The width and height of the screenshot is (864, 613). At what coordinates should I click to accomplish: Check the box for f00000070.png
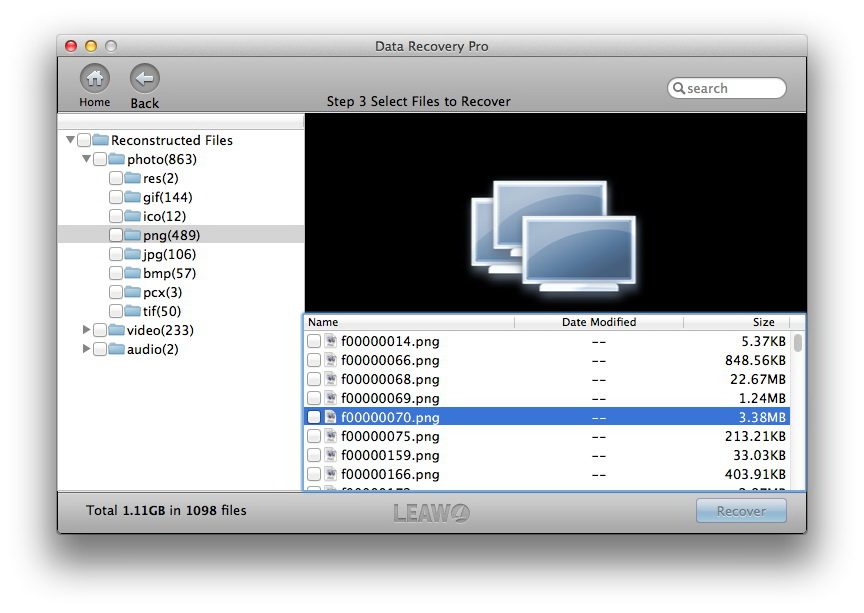tap(314, 417)
